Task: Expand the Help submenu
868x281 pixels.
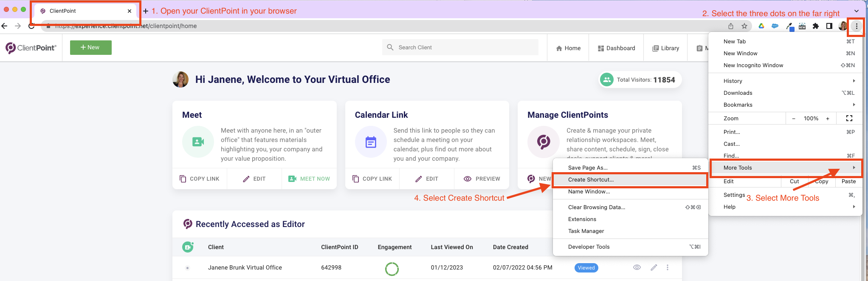Action: coord(786,207)
